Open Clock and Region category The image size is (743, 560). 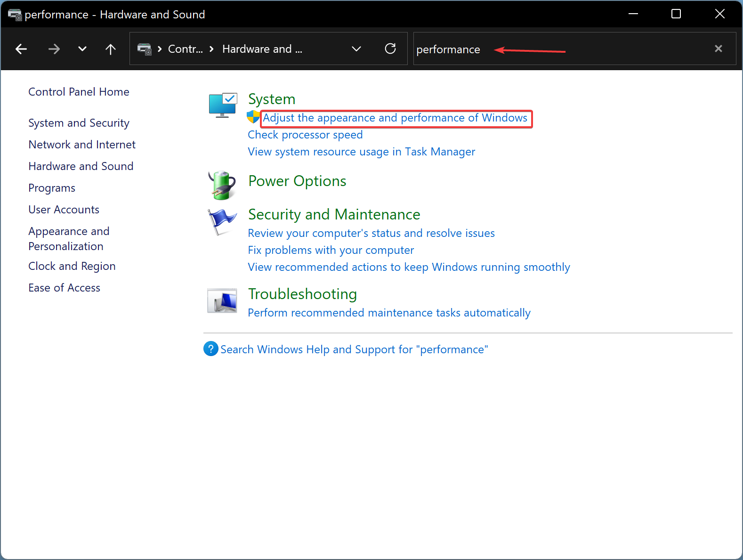point(72,266)
